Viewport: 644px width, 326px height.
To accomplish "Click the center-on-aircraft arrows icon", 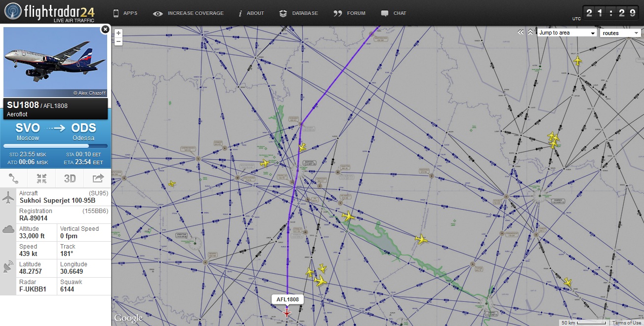I will click(41, 179).
